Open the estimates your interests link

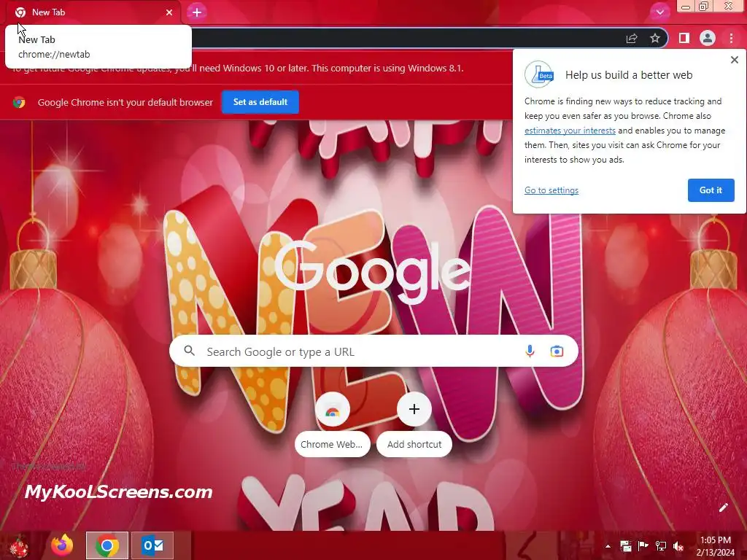(570, 131)
